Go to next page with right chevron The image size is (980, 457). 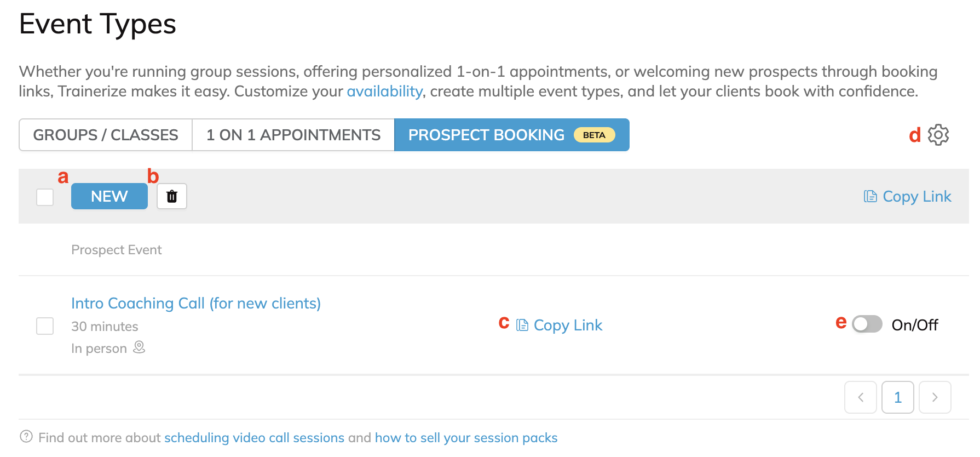pyautogui.click(x=935, y=397)
